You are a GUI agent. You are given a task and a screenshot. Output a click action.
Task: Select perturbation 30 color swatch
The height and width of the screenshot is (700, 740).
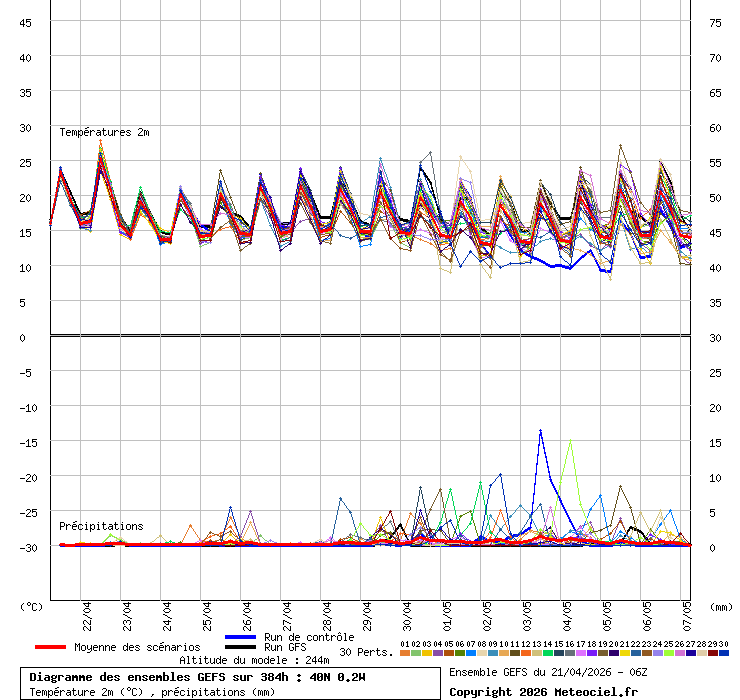point(724,653)
